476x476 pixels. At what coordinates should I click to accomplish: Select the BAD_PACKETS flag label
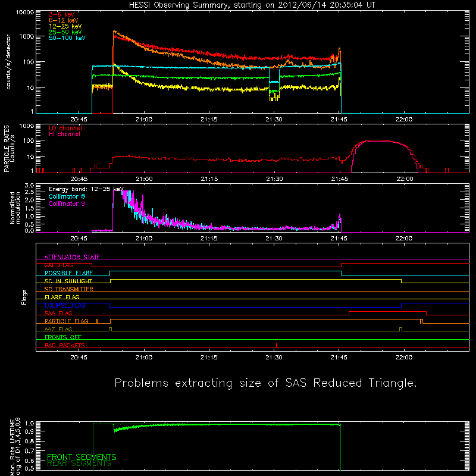(x=65, y=346)
